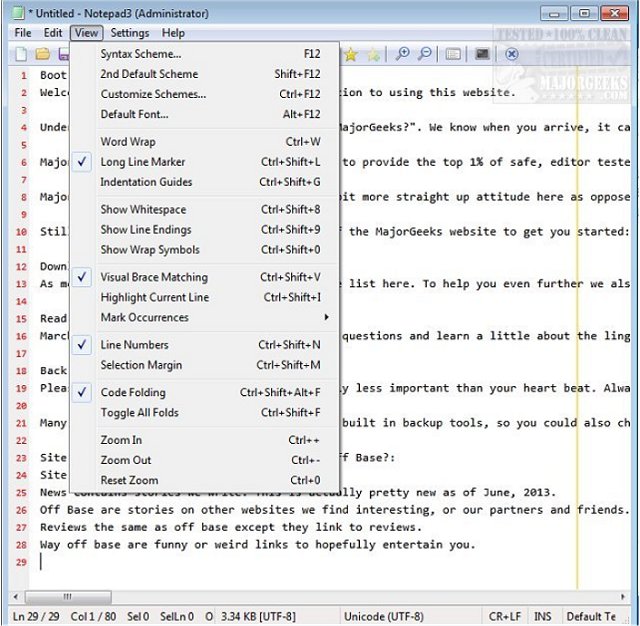
Task: Click the scrollbar right arrow
Action: coord(623,597)
